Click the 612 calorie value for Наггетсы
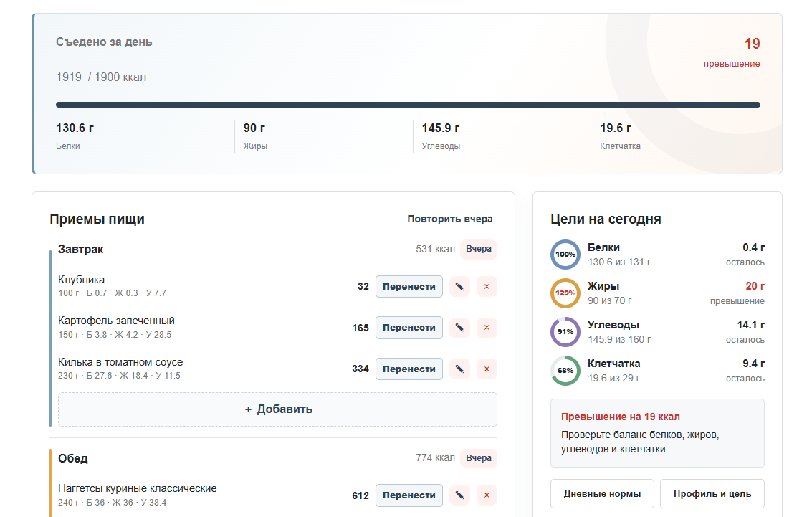Viewport: 812px width, 517px height. tap(360, 495)
